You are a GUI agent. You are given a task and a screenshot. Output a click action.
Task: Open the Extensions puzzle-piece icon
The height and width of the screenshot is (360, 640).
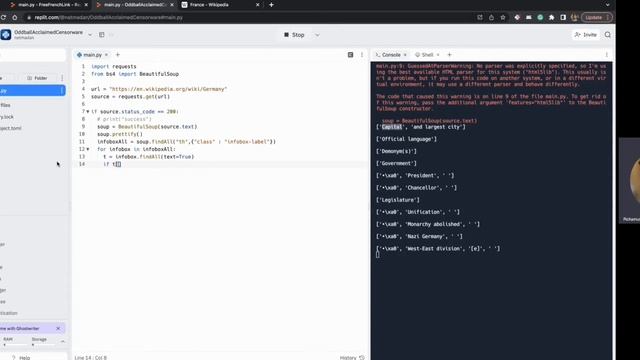551,18
